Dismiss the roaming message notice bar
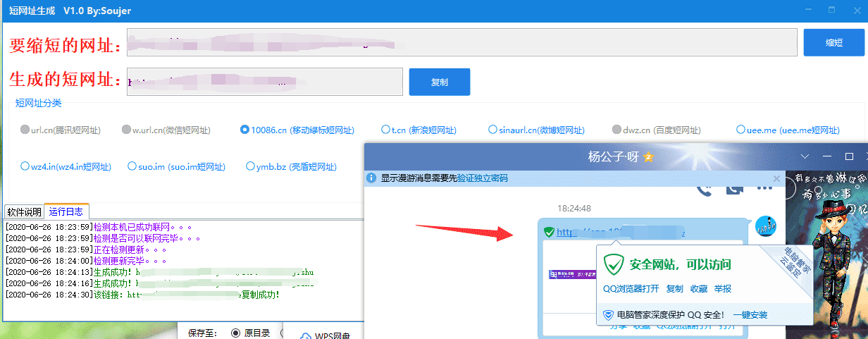Screen dimensions: 868x339 click(776, 178)
